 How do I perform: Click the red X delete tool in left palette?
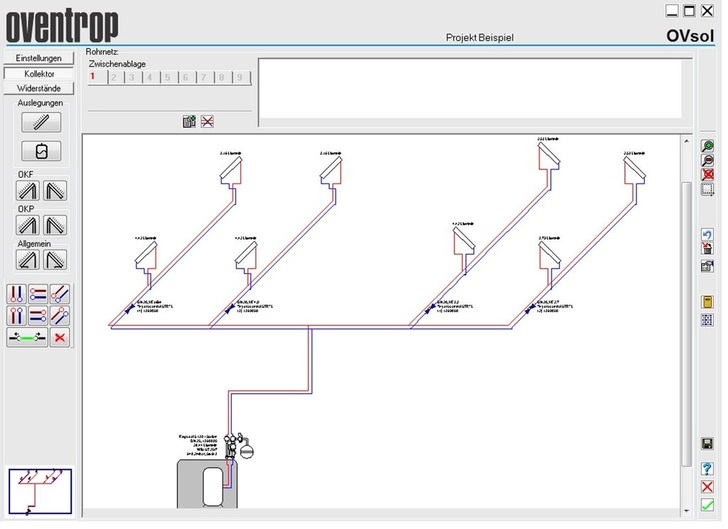(60, 338)
